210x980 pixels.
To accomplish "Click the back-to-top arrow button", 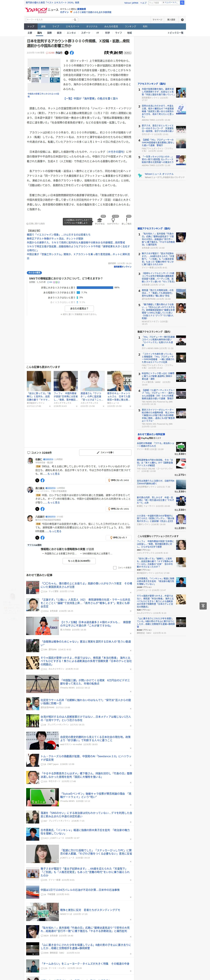I will pos(203,606).
